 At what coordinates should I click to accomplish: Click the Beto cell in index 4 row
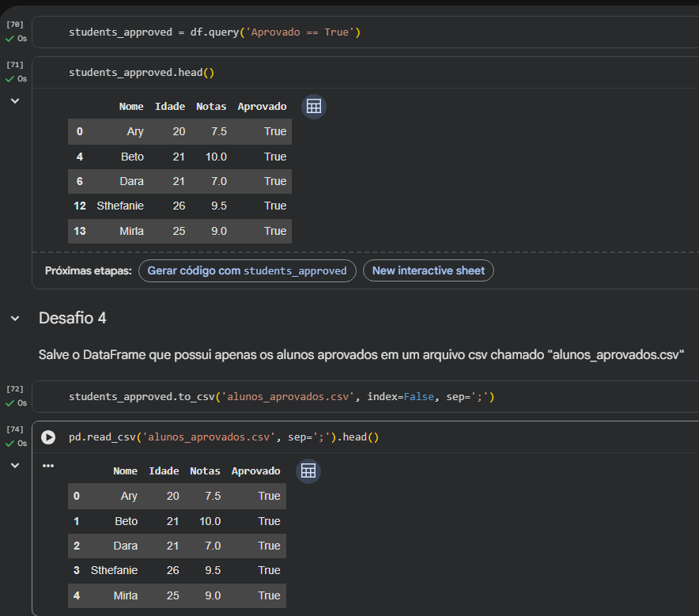pos(132,157)
